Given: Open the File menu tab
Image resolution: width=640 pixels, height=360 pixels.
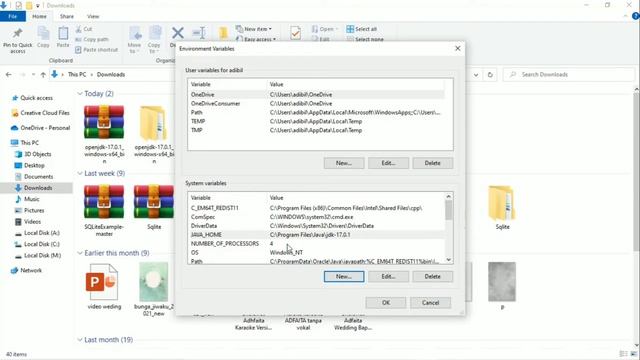Looking at the screenshot, I should 13,16.
